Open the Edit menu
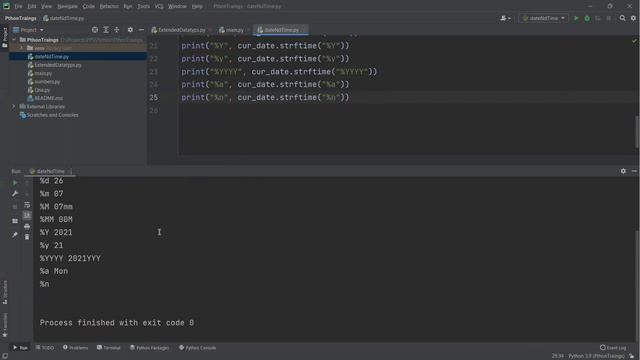The height and width of the screenshot is (360, 640). (x=32, y=7)
